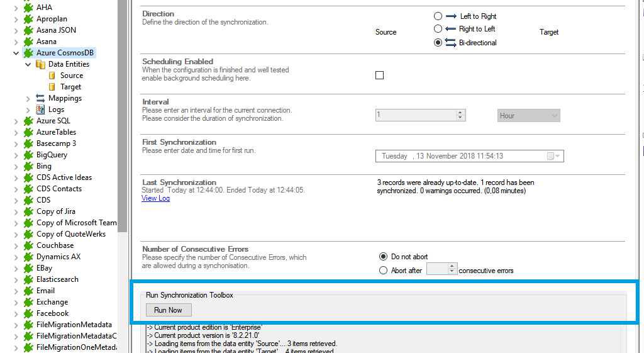The width and height of the screenshot is (644, 353).
Task: Expand the Mappings tree node
Action: point(28,98)
